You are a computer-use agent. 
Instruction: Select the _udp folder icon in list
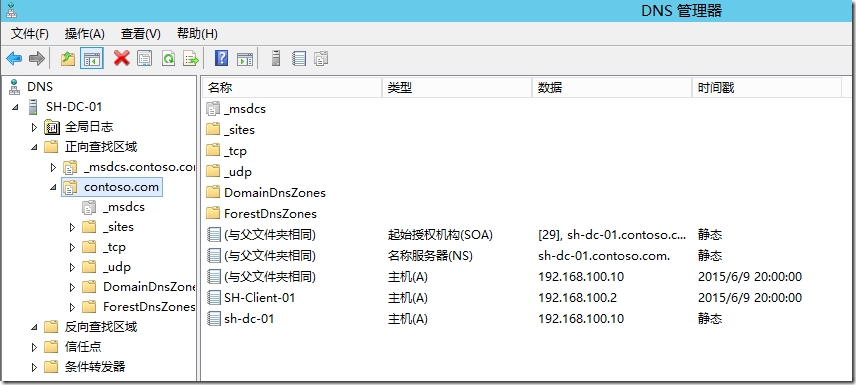pyautogui.click(x=213, y=171)
